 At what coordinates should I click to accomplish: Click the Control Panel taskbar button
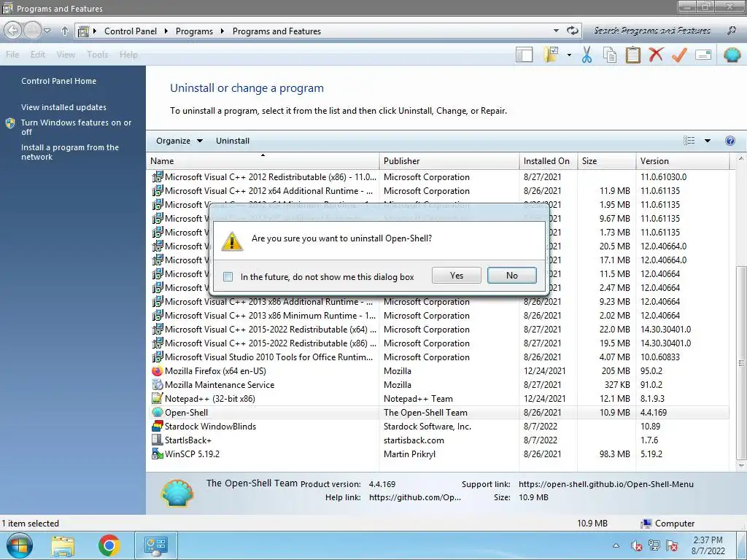pos(156,545)
